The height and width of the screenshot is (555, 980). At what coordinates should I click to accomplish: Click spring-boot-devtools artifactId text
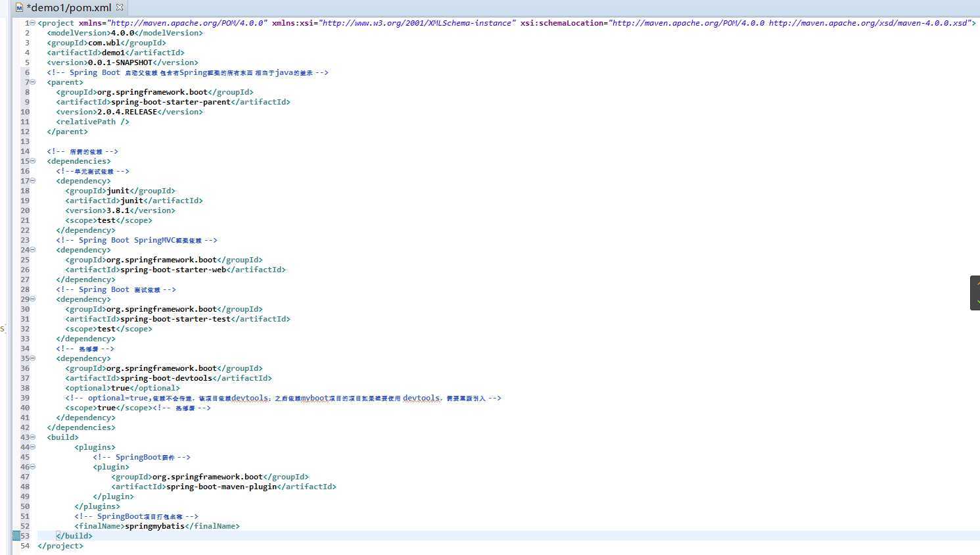tap(166, 378)
